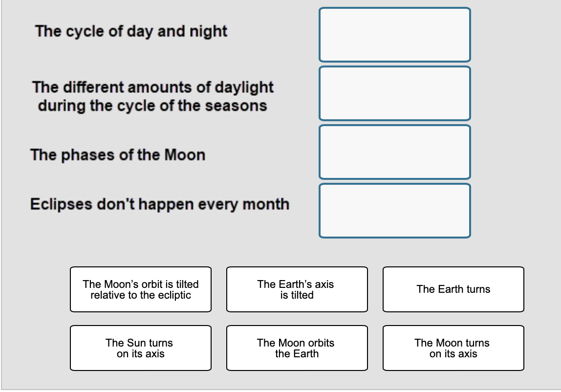Viewport: 561px width, 392px height.
Task: Select the text about daylight during the seasons
Action: (x=153, y=95)
